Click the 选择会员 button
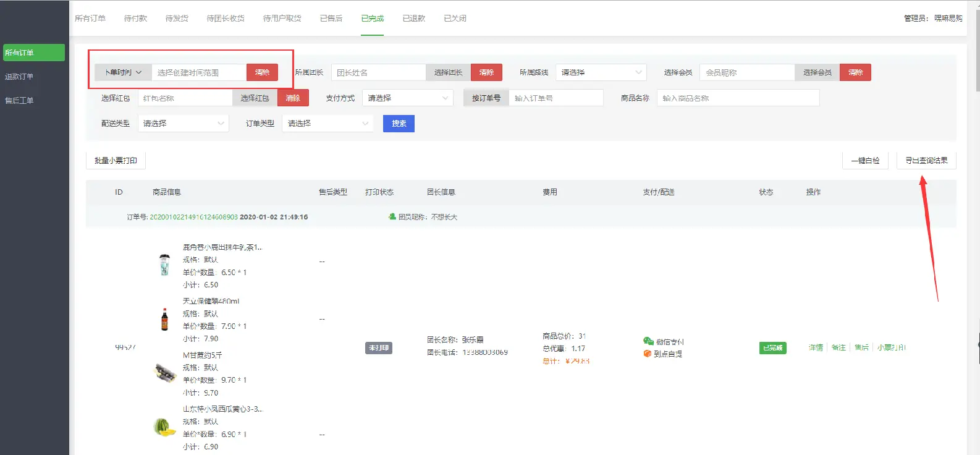The width and height of the screenshot is (980, 455). 817,72
